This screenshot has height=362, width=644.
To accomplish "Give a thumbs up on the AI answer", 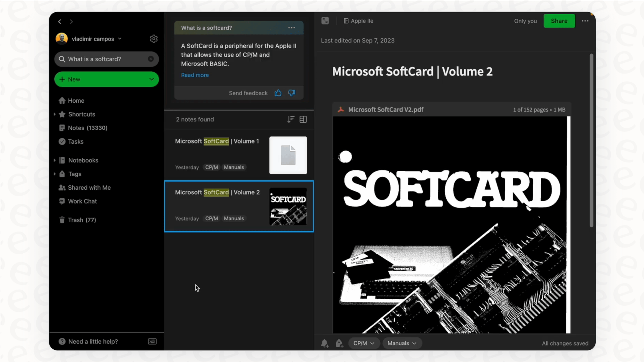I will tap(278, 93).
